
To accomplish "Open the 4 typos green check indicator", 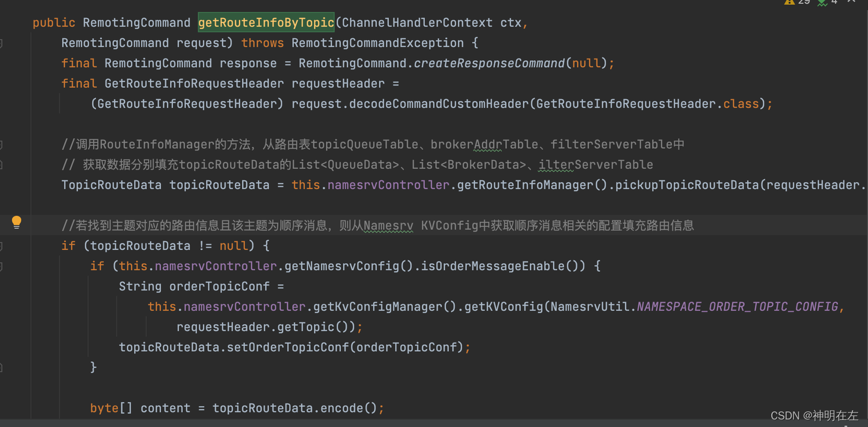I will (827, 2).
